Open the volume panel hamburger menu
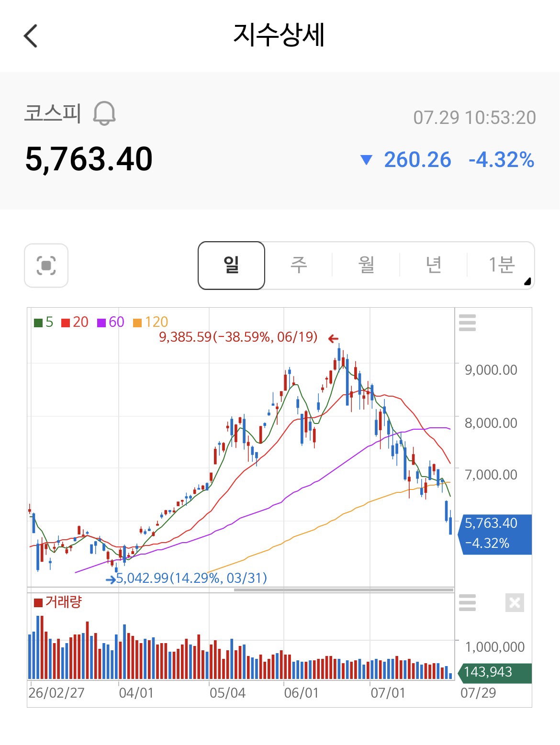The width and height of the screenshot is (560, 745). (467, 603)
